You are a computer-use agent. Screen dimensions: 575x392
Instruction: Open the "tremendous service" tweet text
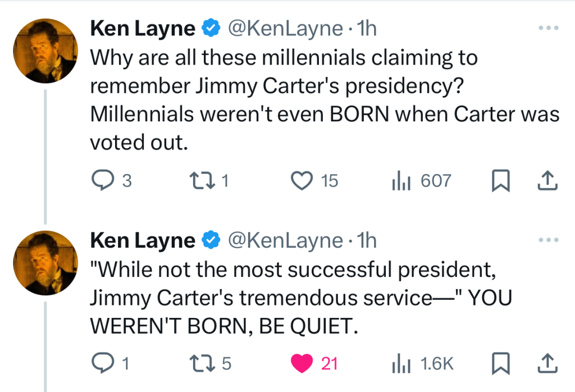coord(292,298)
